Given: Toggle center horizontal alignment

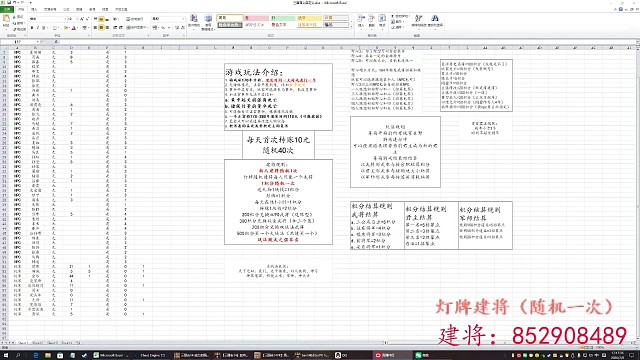Looking at the screenshot, I should pyautogui.click(x=101, y=28).
